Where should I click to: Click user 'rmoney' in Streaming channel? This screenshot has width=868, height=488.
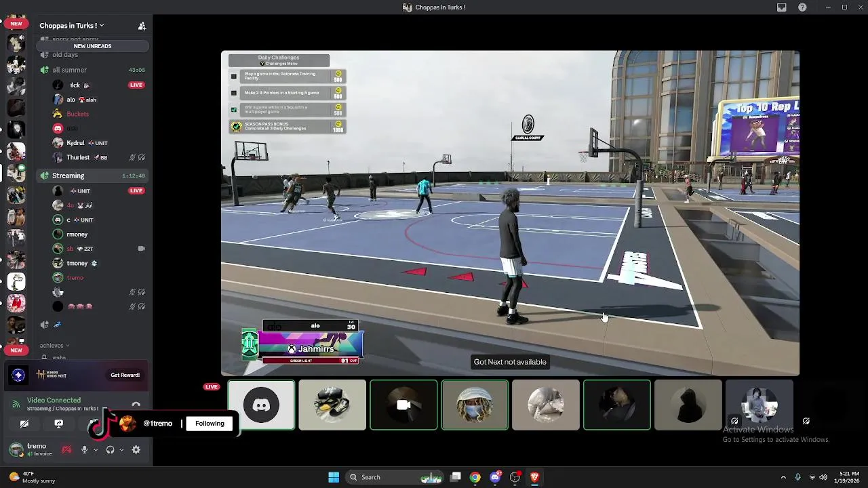[x=77, y=235]
